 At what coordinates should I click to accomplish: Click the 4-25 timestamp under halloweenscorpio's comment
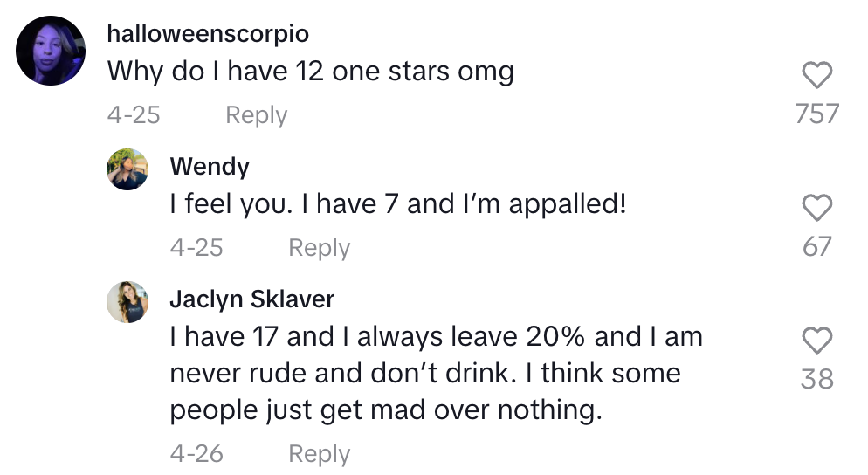tap(134, 115)
